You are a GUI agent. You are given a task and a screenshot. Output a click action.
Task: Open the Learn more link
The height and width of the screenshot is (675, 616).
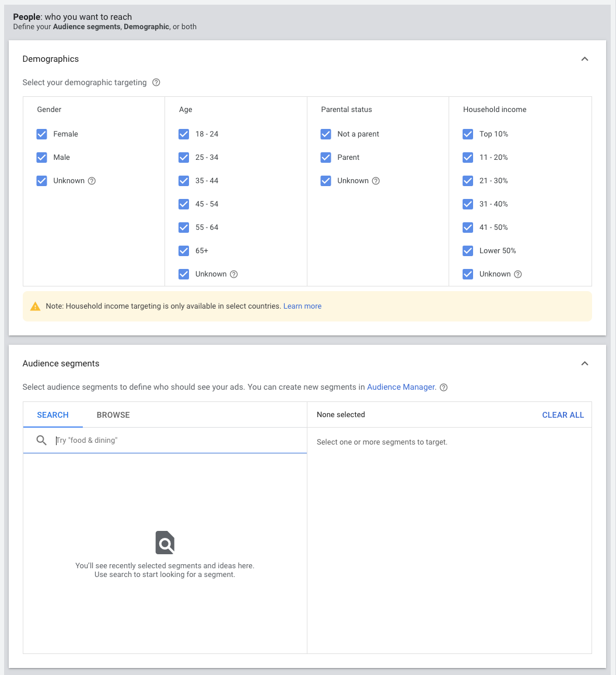(x=302, y=306)
